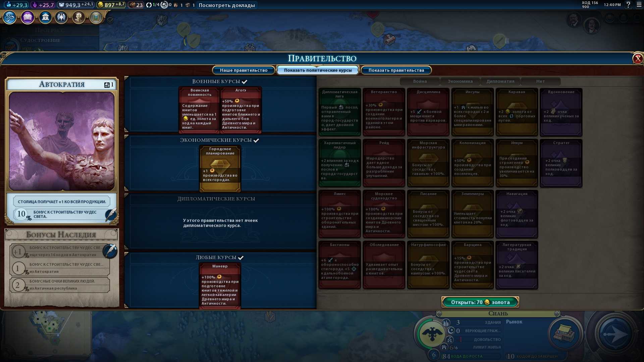644x362 pixels.
Task: Toggle the Война policy filter
Action: coord(420,81)
